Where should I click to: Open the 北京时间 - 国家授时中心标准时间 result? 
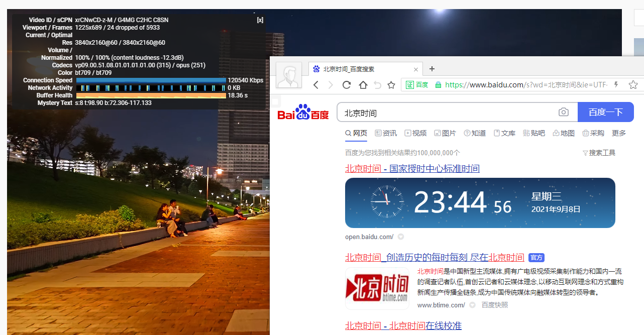click(412, 168)
